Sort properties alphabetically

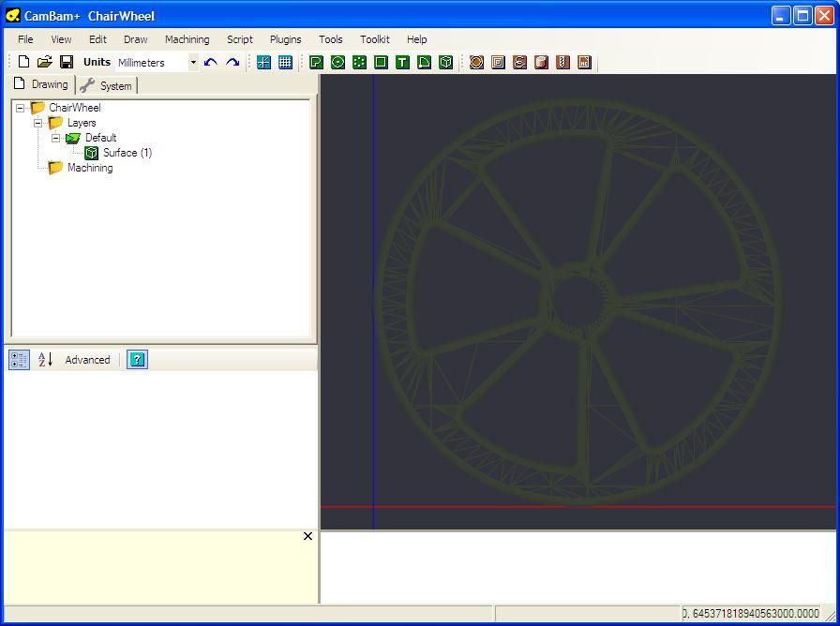[46, 359]
